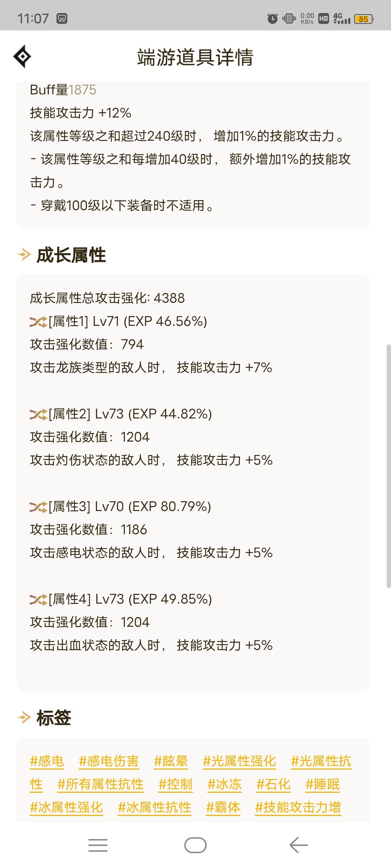The height and width of the screenshot is (868, 391).
Task: Tap the battery indicator in status bar
Action: tap(363, 19)
